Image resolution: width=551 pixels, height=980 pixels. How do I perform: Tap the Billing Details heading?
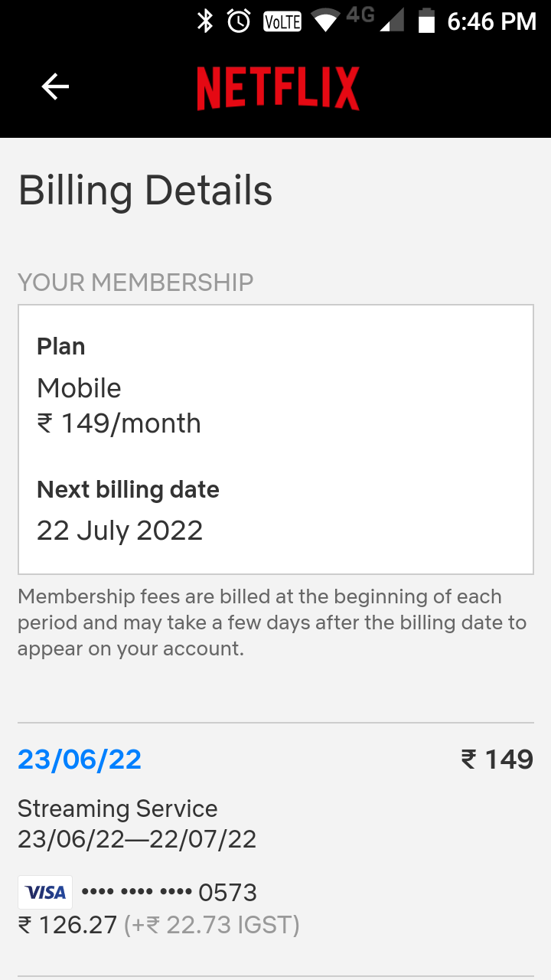click(145, 191)
